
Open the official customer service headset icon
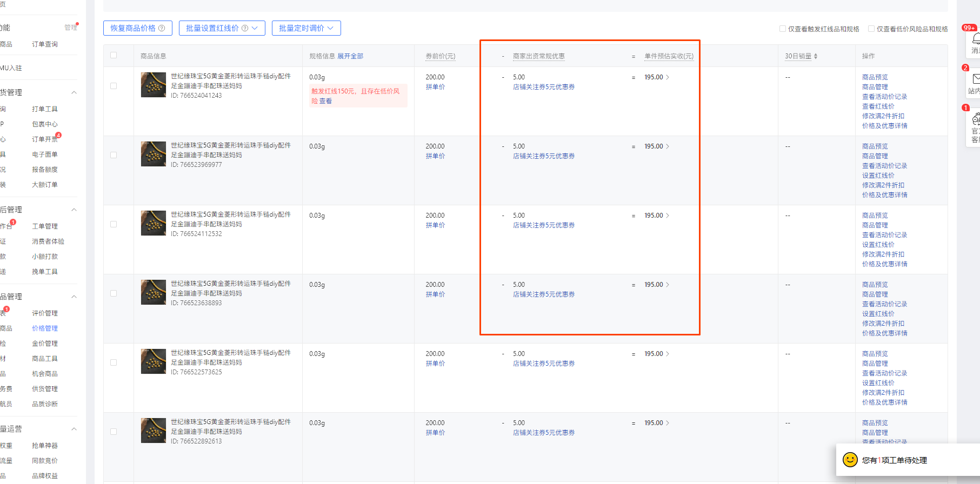975,119
